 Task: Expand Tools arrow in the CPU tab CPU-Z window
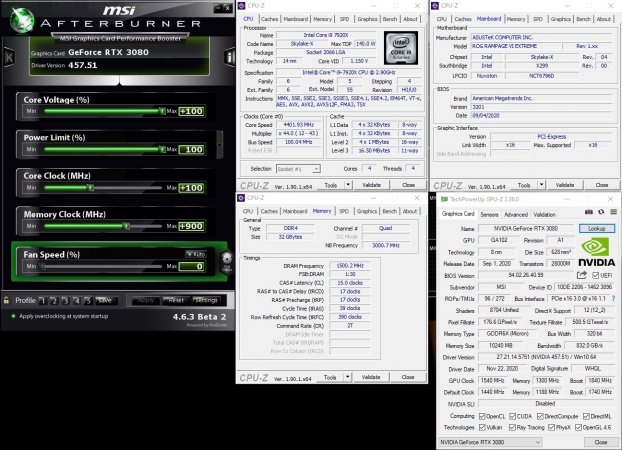[348, 185]
